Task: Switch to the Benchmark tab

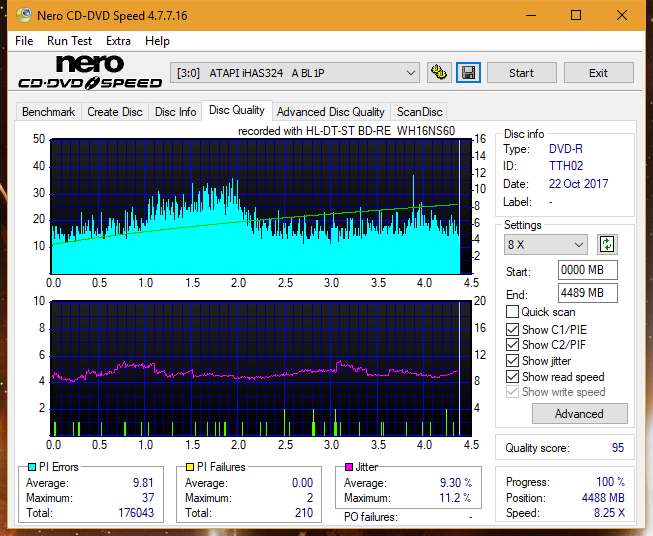Action: 49,112
